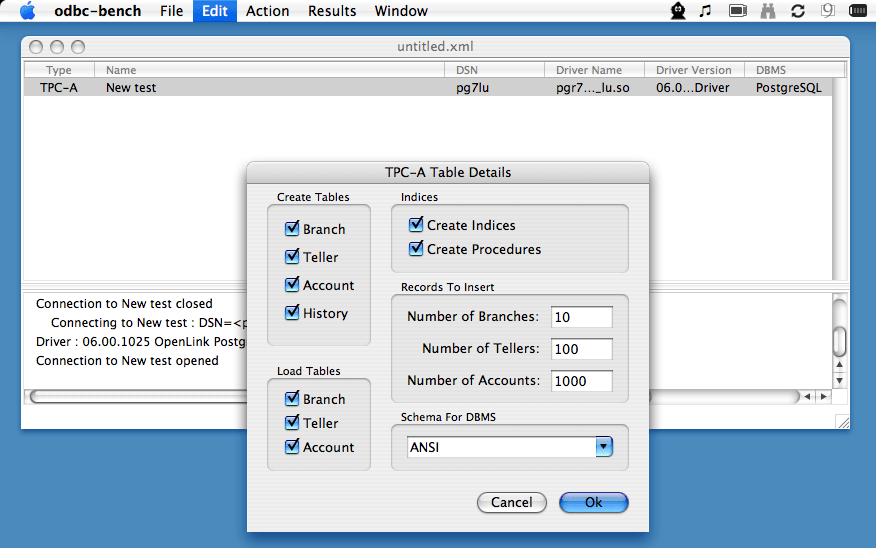
Task: Click the hooded figure menu bar icon
Action: tap(678, 11)
